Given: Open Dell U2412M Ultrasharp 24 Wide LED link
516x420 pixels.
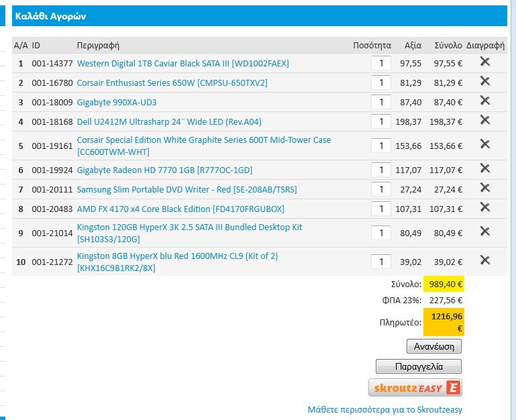Looking at the screenshot, I should 169,122.
